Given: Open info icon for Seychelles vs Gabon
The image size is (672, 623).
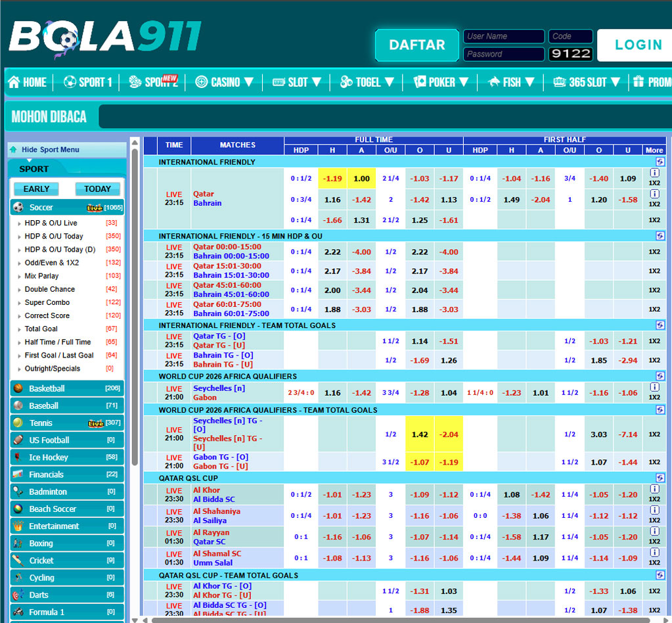Looking at the screenshot, I should point(654,387).
